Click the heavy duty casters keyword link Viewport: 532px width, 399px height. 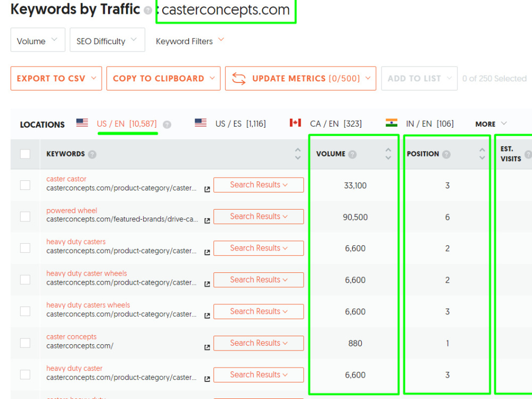point(76,242)
